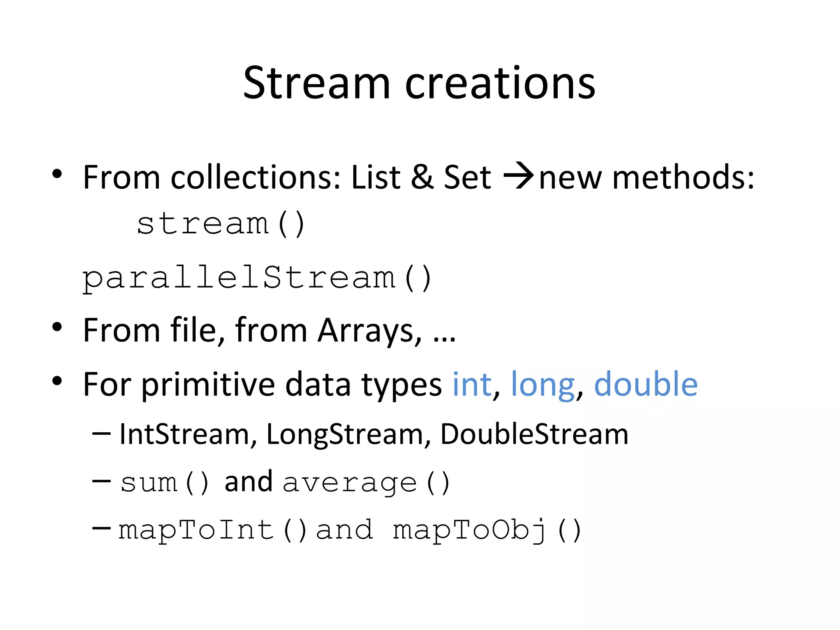
Task: Click the dash before 'IntStream, LongStream'
Action: (x=101, y=434)
